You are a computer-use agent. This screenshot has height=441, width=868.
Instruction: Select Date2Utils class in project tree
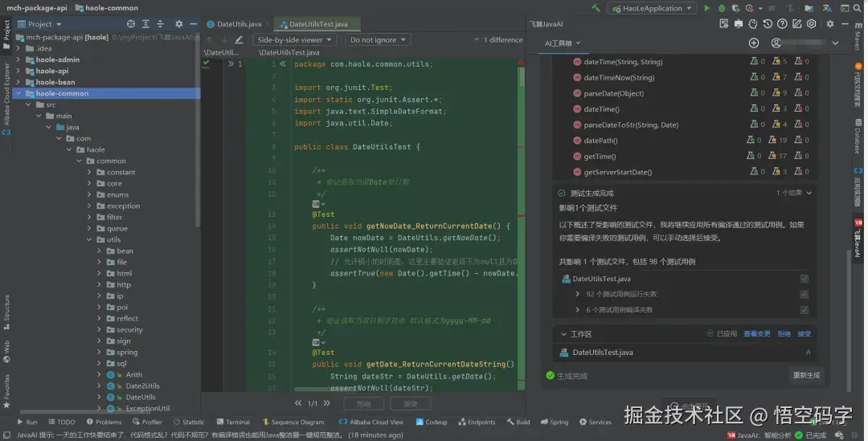[x=142, y=386]
